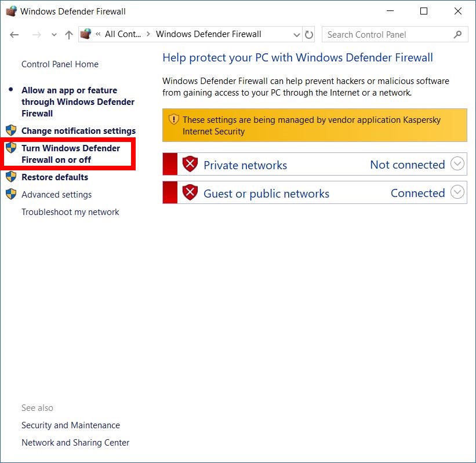
Task: Minimize the Windows Defender Firewall window
Action: (390, 11)
